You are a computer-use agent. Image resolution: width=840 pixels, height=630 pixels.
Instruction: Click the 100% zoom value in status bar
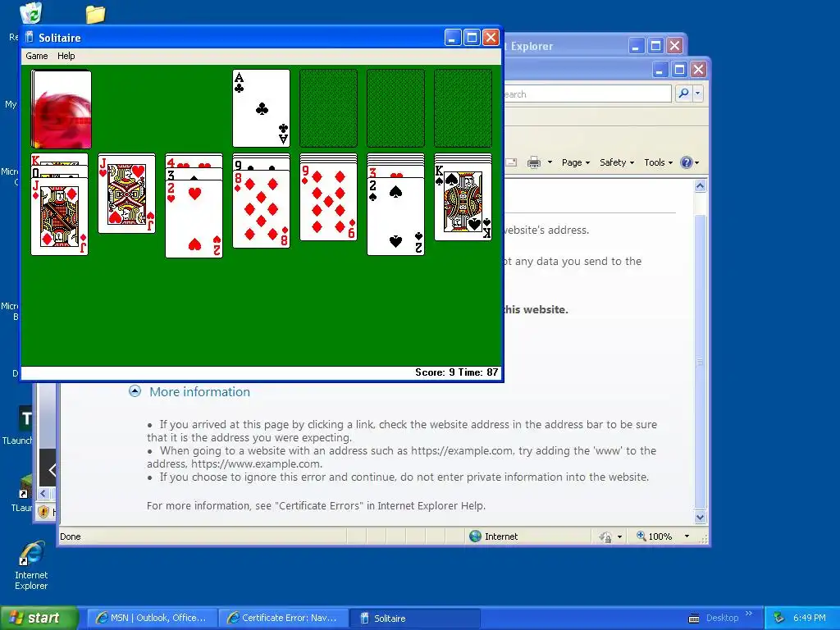coord(660,536)
